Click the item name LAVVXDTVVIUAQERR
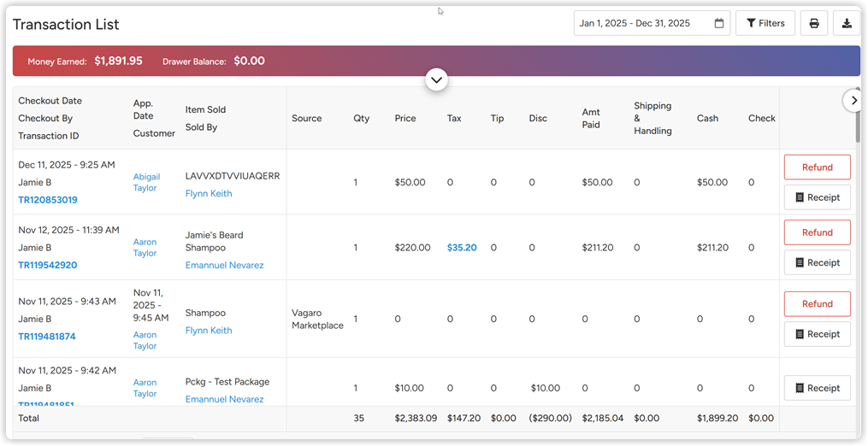 click(x=233, y=176)
